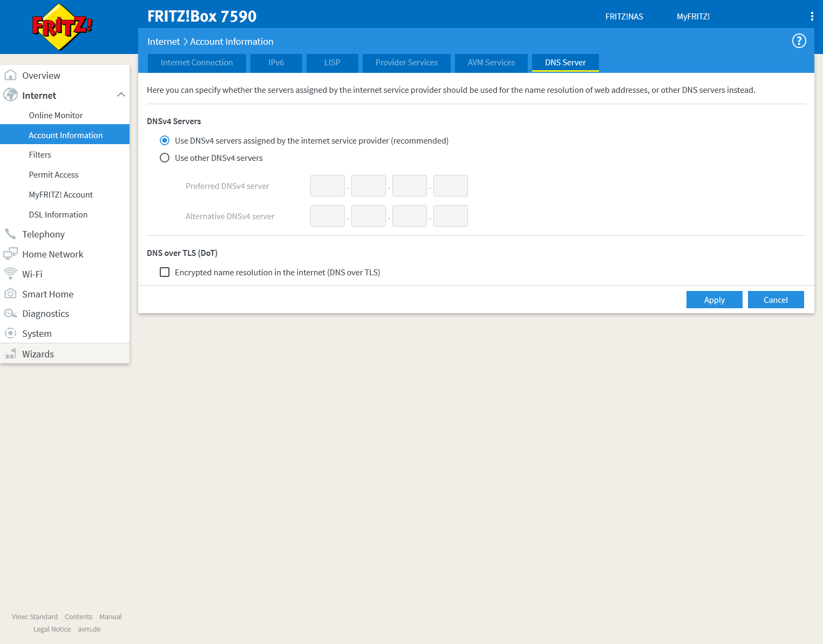Click the Cancel button
This screenshot has width=823, height=644.
(x=776, y=300)
